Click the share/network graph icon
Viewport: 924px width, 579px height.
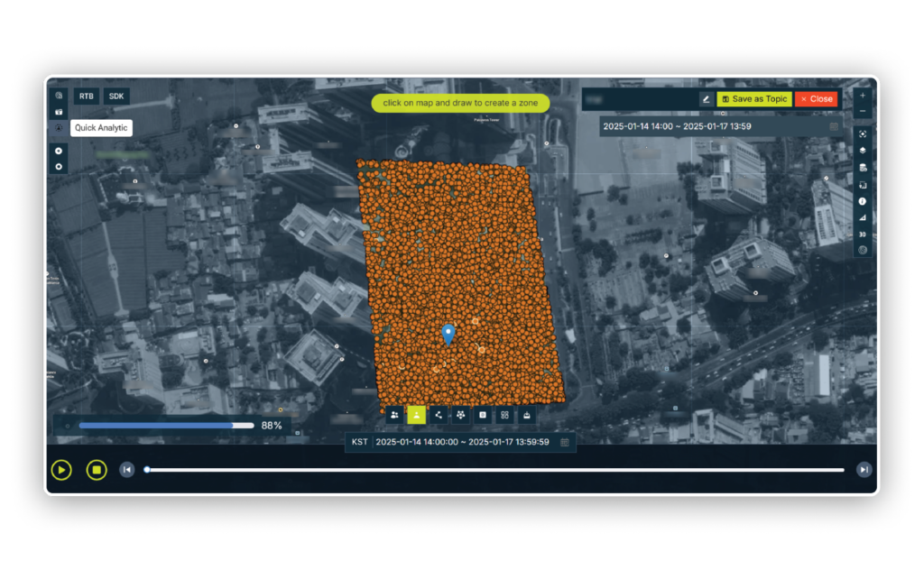pyautogui.click(x=439, y=415)
